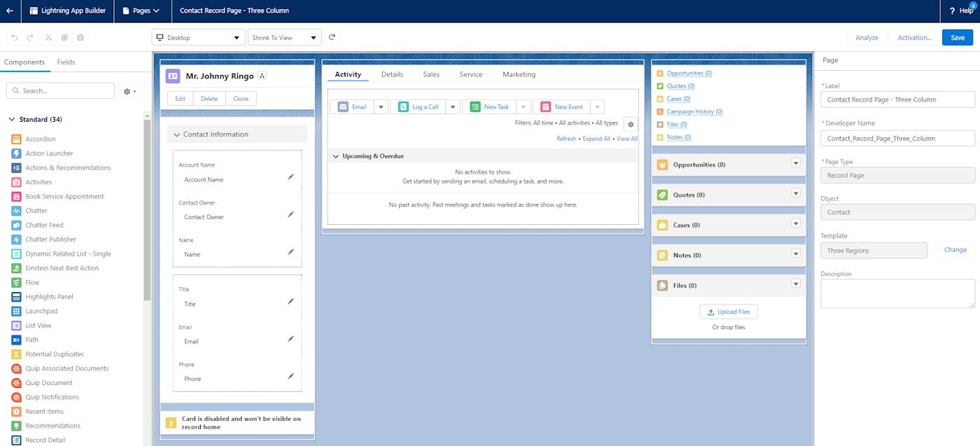This screenshot has width=980, height=446.
Task: Click the Description text area
Action: [x=897, y=293]
